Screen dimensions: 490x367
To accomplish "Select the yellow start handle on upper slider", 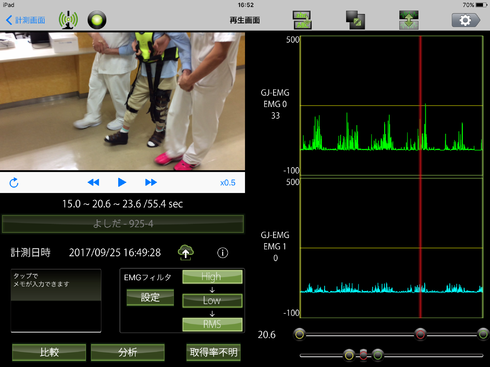I will click(300, 334).
